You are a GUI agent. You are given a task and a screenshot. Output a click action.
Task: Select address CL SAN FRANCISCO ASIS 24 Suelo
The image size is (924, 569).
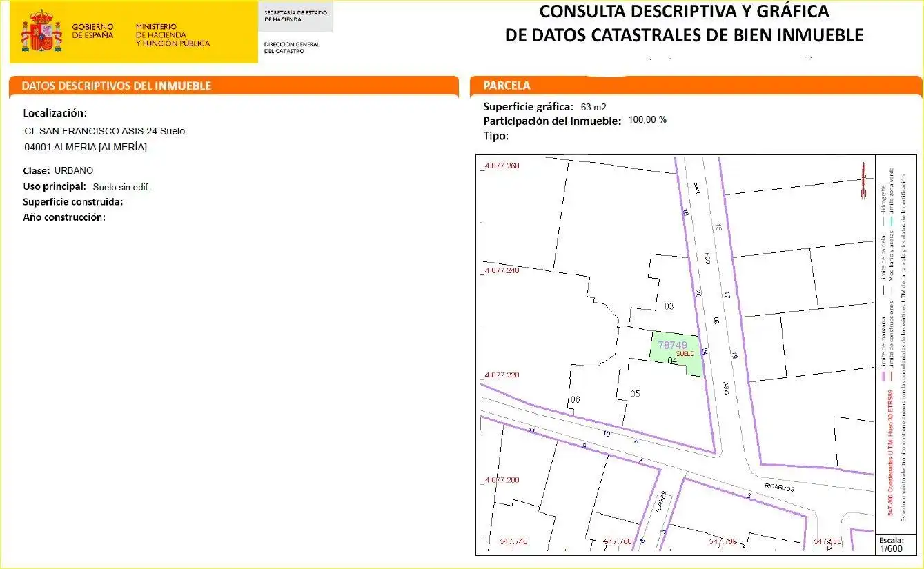click(105, 131)
